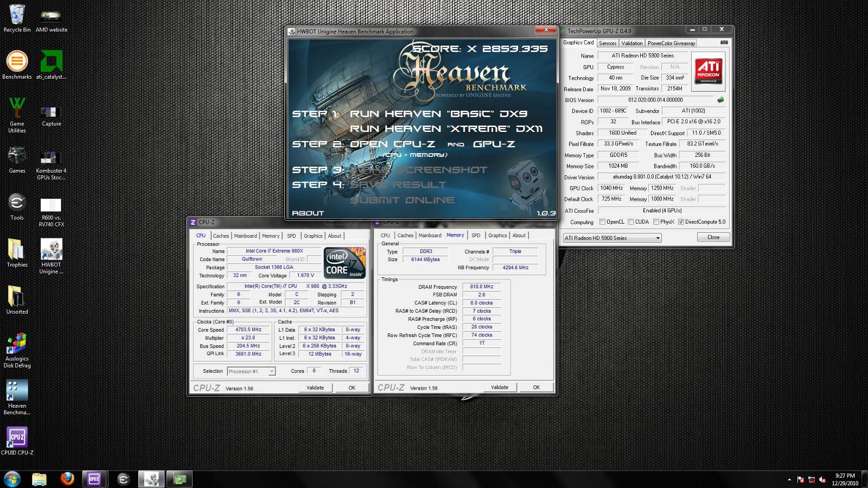Click the BIOS save chip icon in GPU-Z
This screenshot has height=488, width=868.
[720, 100]
